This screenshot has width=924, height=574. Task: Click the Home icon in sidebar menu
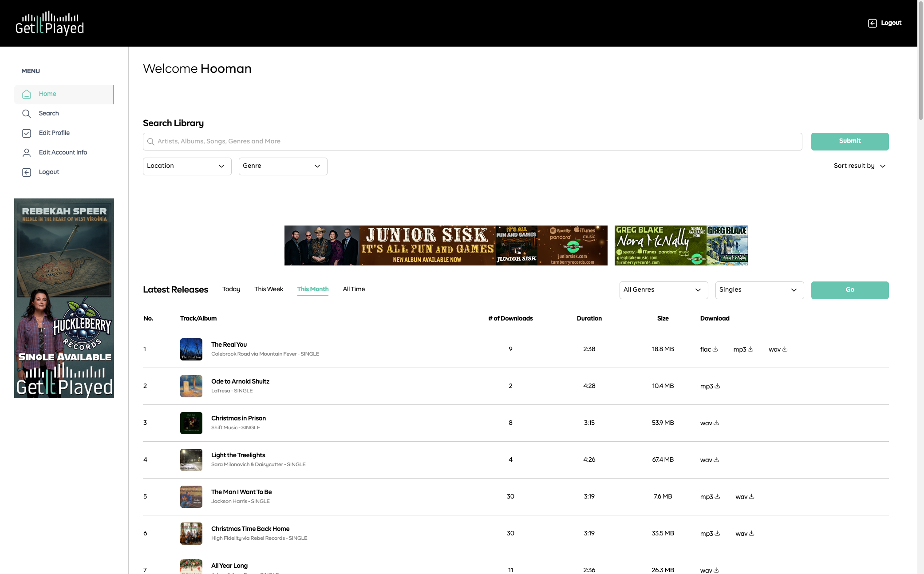pyautogui.click(x=27, y=94)
